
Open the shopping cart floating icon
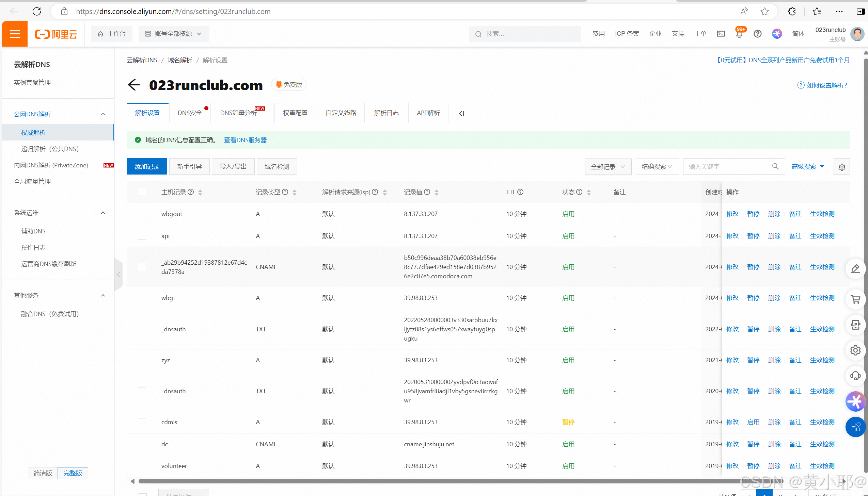pyautogui.click(x=855, y=300)
